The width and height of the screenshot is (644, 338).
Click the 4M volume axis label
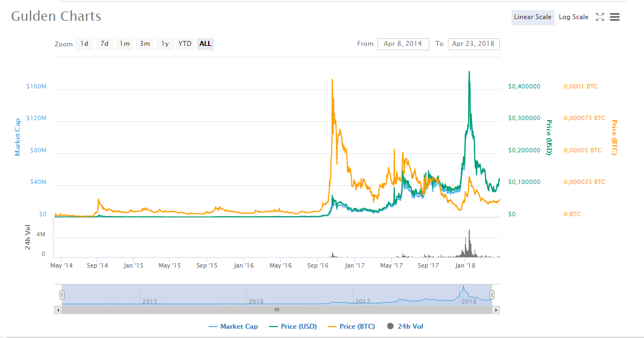point(40,234)
